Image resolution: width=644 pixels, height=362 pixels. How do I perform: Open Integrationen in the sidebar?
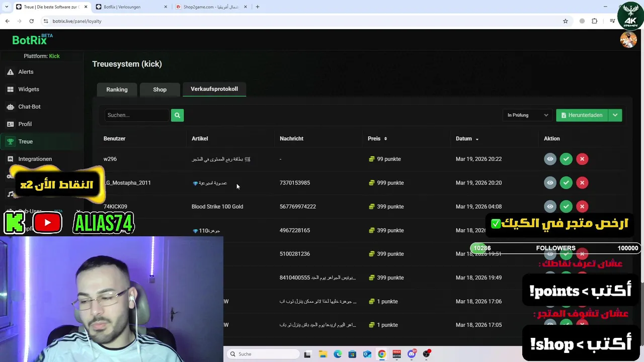(35, 159)
